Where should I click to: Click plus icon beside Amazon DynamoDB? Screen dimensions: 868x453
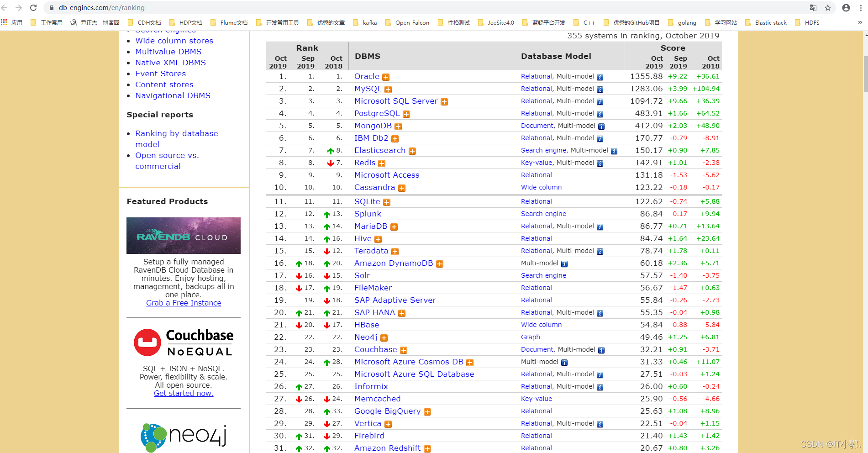(x=440, y=264)
